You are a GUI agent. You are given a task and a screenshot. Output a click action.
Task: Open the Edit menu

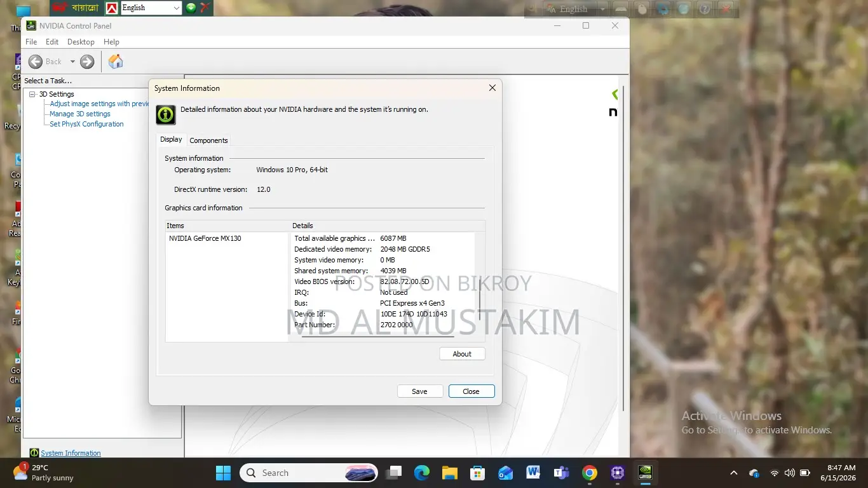pos(52,42)
